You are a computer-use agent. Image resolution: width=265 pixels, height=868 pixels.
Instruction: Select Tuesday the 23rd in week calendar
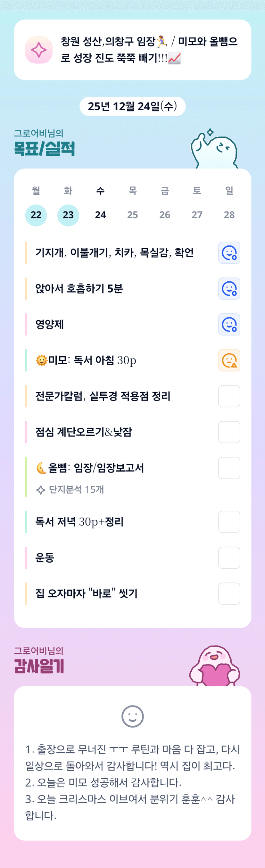[x=68, y=215]
